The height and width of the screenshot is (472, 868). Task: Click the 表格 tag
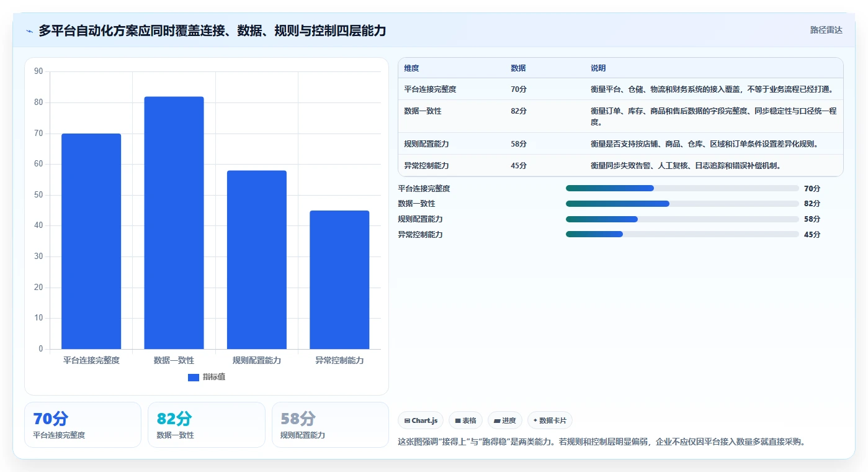(465, 420)
